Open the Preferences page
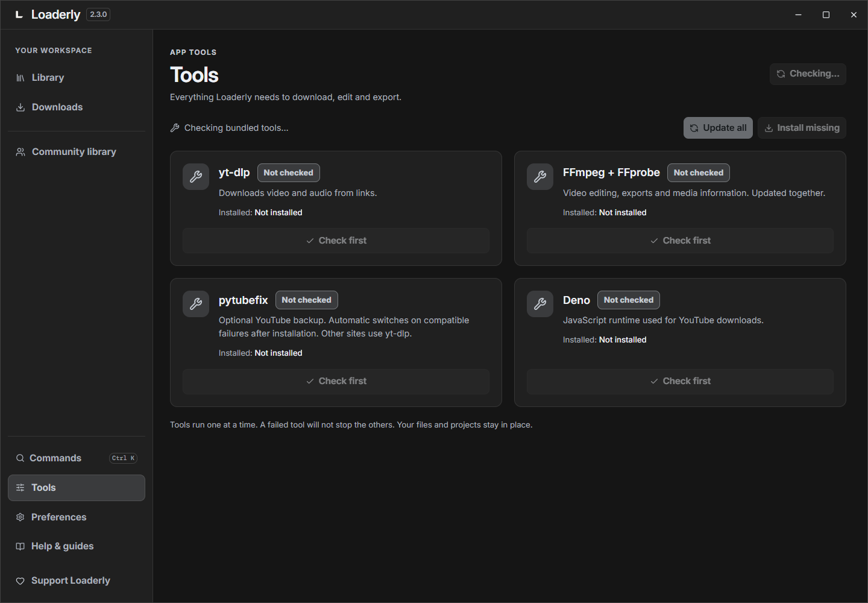Image resolution: width=868 pixels, height=603 pixels. (77, 517)
